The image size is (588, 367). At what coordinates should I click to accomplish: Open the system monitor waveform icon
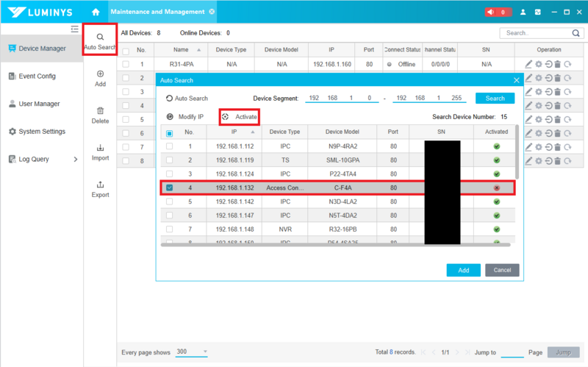pyautogui.click(x=538, y=12)
